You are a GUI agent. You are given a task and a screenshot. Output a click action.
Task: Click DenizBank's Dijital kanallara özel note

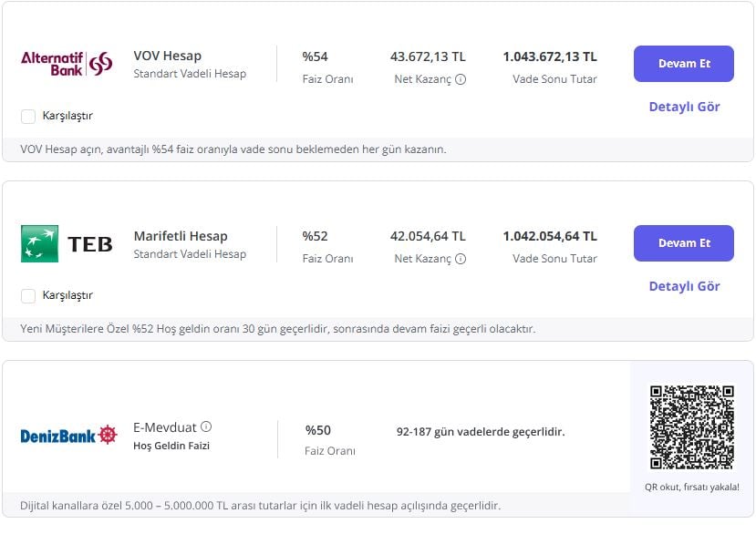point(260,505)
